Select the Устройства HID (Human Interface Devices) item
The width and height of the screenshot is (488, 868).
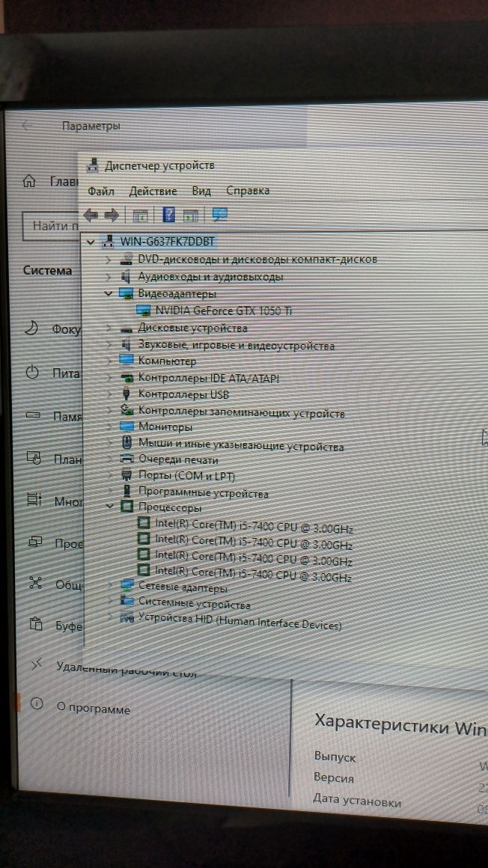(x=240, y=622)
